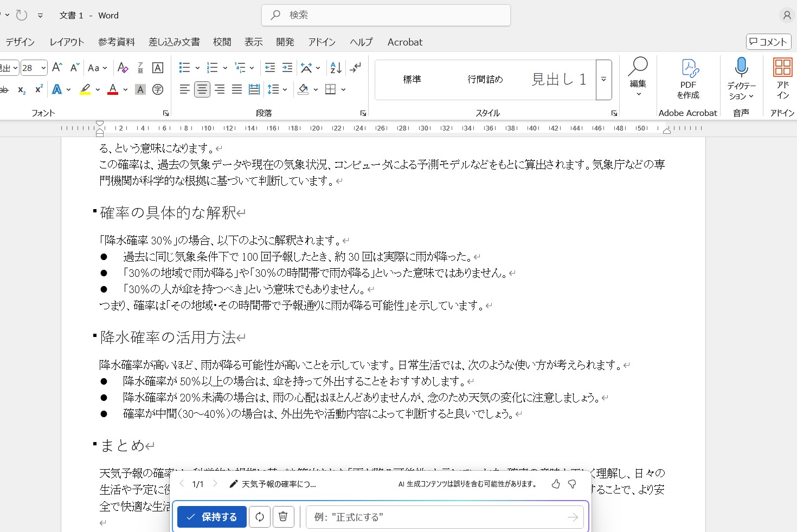
Task: Click the increase indent icon
Action: [x=287, y=68]
